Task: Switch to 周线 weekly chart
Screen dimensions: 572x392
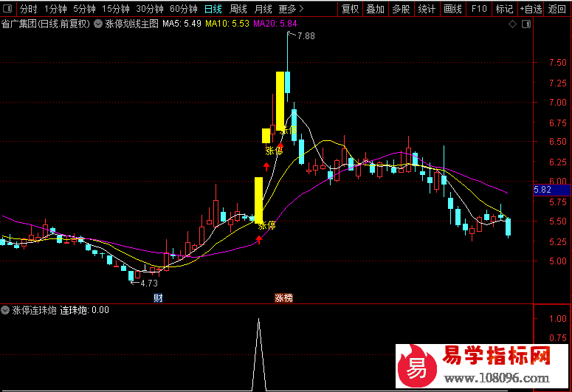Action: [x=238, y=9]
